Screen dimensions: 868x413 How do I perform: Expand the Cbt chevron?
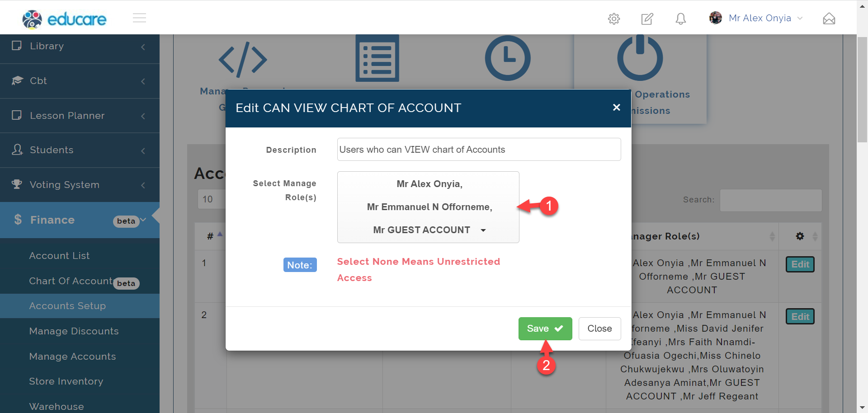click(143, 81)
